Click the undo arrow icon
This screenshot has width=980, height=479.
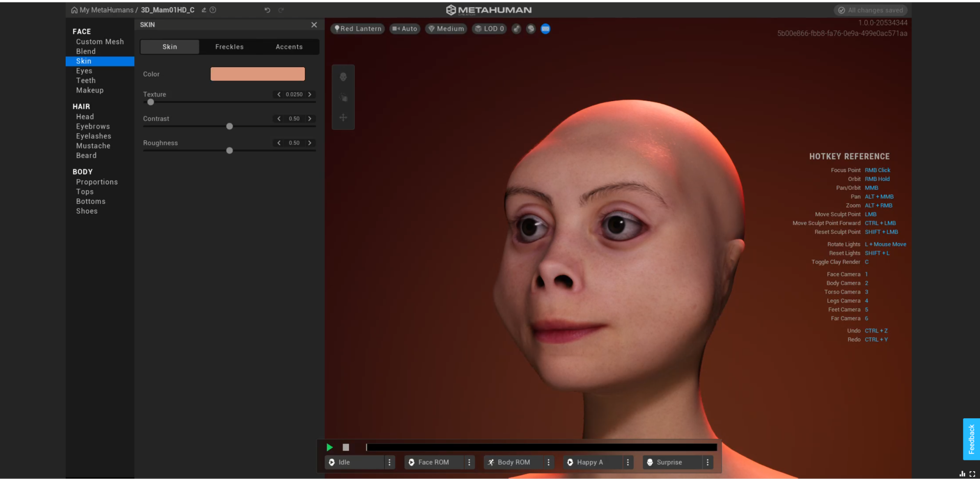click(x=268, y=10)
